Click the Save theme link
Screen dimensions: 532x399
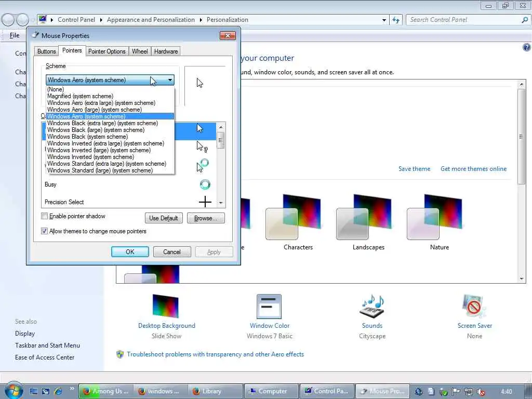pyautogui.click(x=414, y=169)
